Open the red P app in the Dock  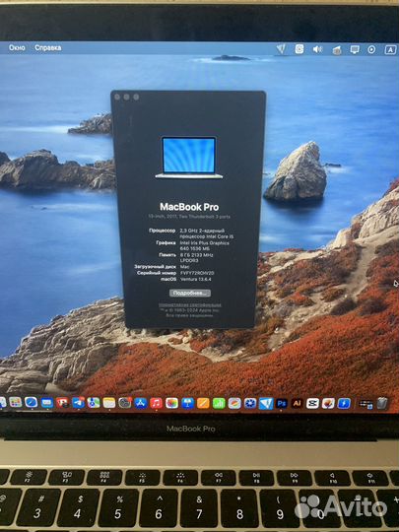point(62,403)
